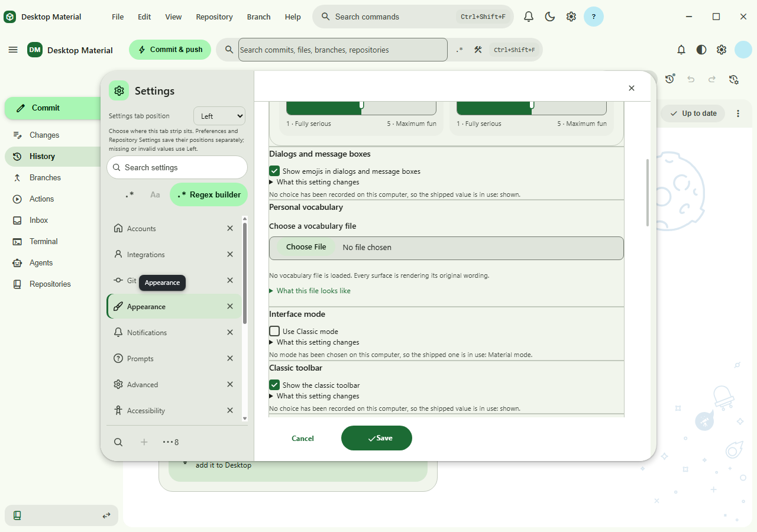Open the Settings tab position dropdown
757x532 pixels.
coord(219,116)
